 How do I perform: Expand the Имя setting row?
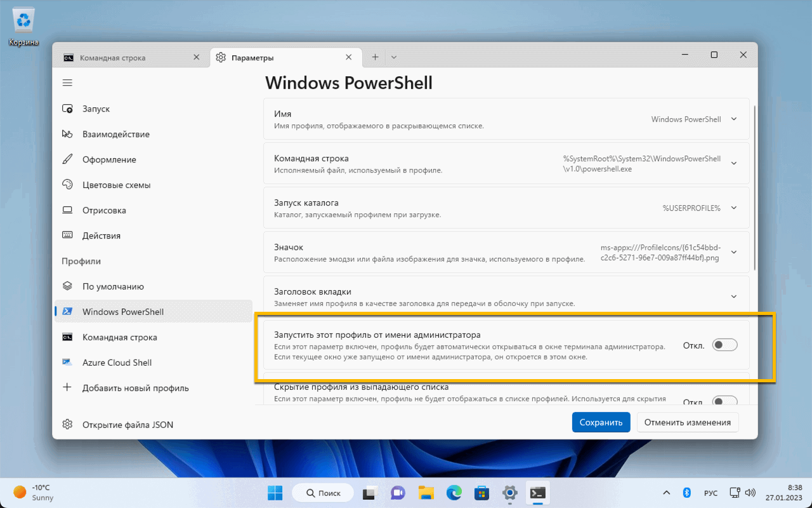506,119
